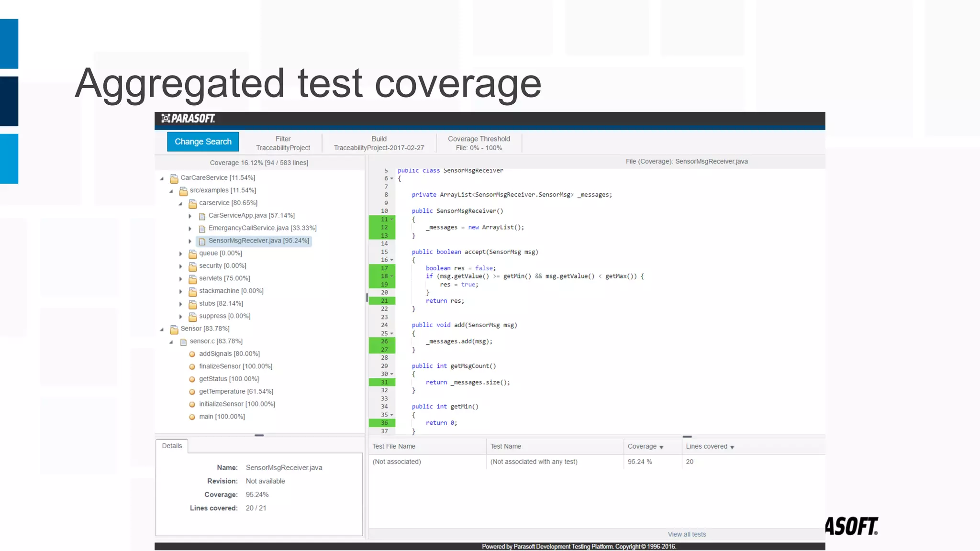Open the Details tab
This screenshot has width=980, height=551.
(172, 446)
